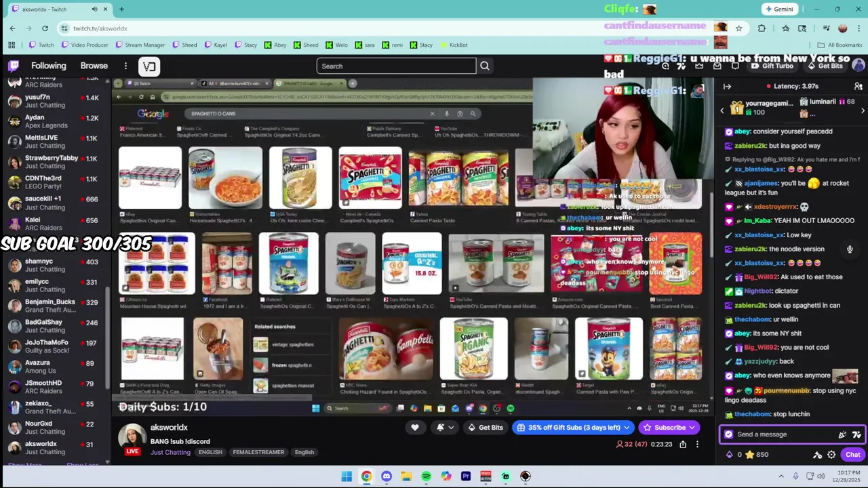Mute the tab via speaker icon

[x=94, y=9]
